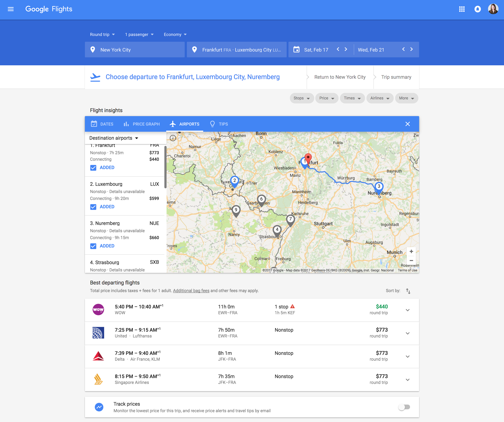Click the notifications bell icon
This screenshot has width=504, height=422.
click(478, 9)
